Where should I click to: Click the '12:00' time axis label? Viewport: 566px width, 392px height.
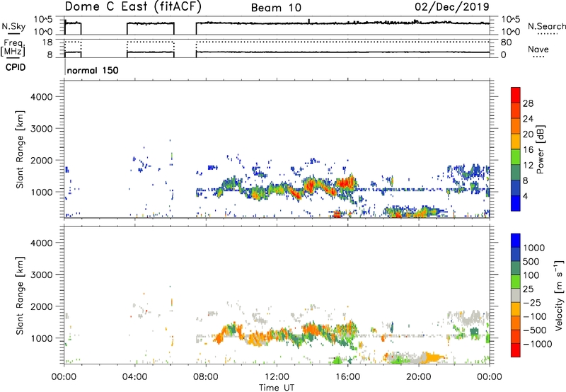tap(277, 377)
